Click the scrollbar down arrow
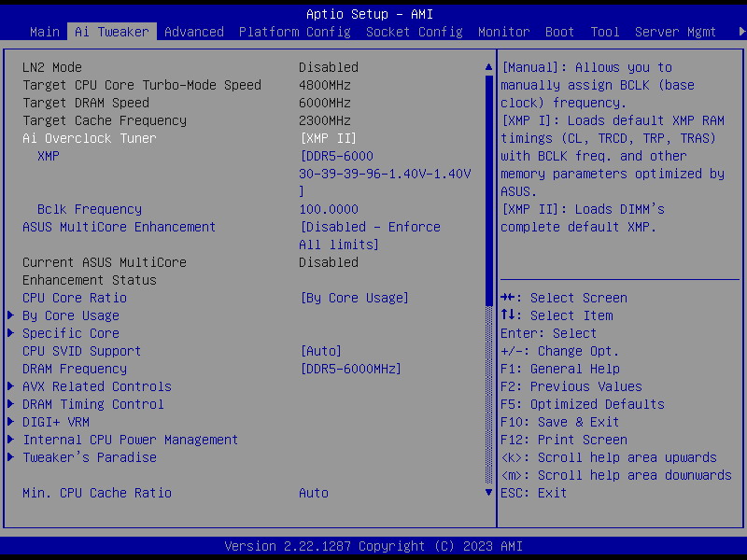Screen dimensions: 747x560 coord(488,493)
